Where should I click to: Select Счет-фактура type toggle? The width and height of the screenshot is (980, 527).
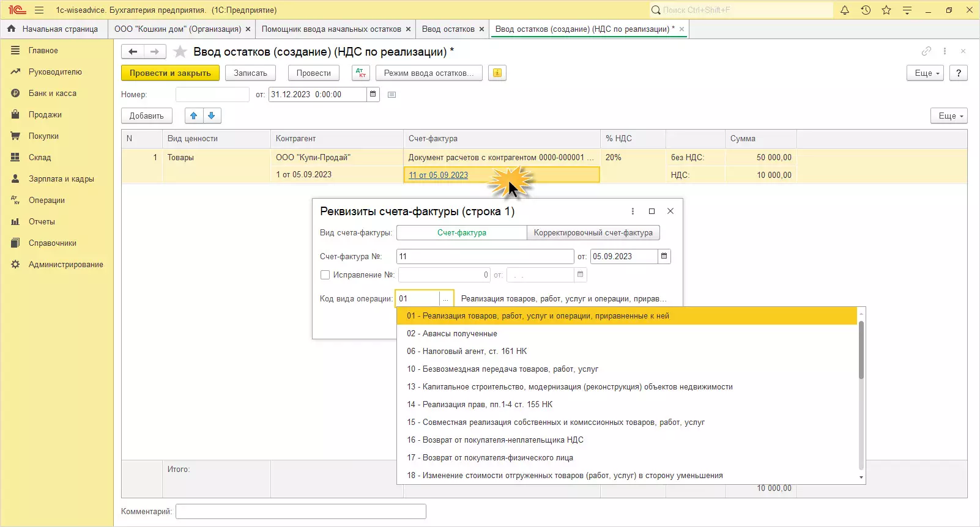[461, 233]
